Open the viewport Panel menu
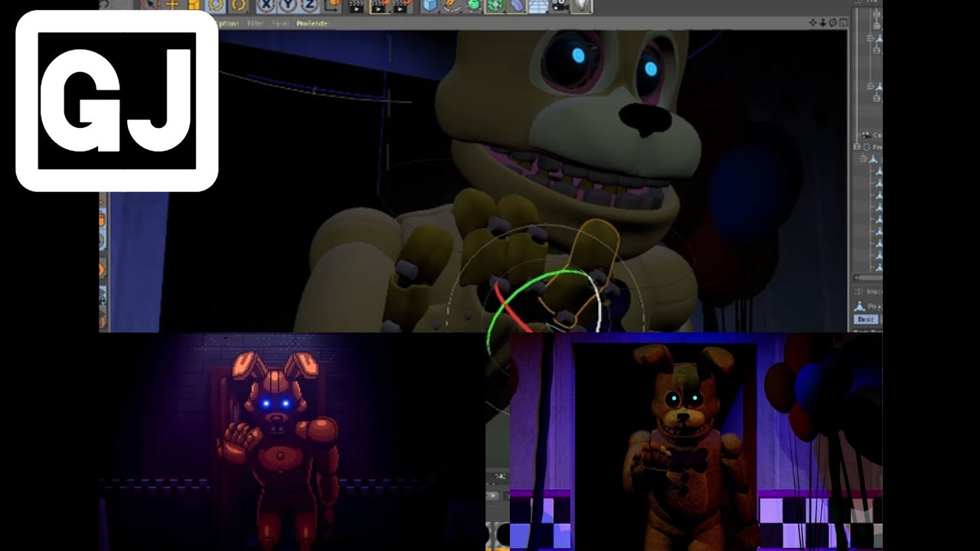This screenshot has height=551, width=980. (x=279, y=23)
